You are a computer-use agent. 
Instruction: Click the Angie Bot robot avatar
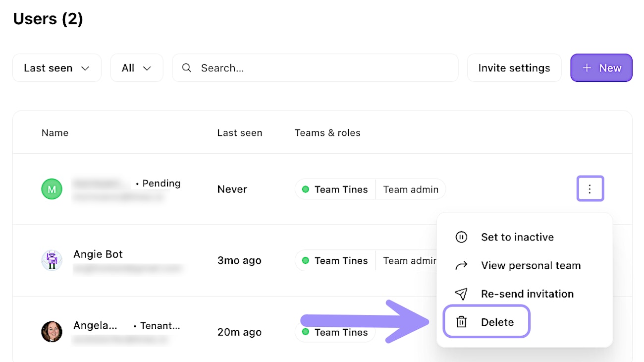pos(52,260)
